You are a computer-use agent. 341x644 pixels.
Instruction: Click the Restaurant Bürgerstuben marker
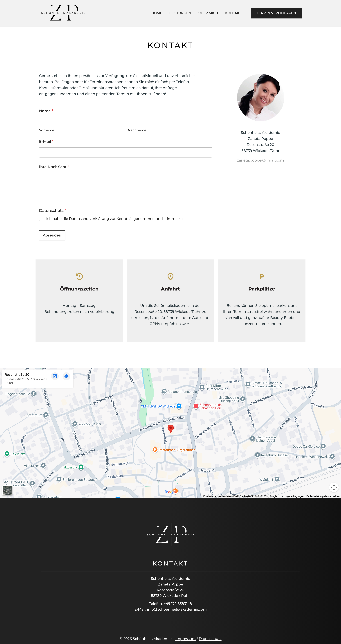[x=155, y=450]
